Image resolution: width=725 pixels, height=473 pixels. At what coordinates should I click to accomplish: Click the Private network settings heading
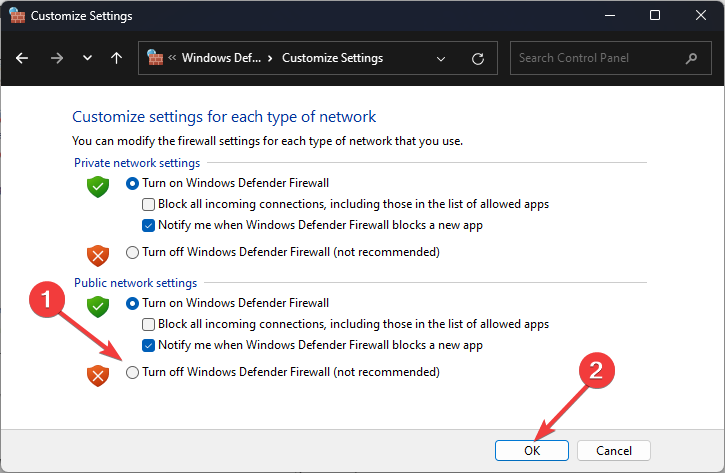pyautogui.click(x=137, y=163)
